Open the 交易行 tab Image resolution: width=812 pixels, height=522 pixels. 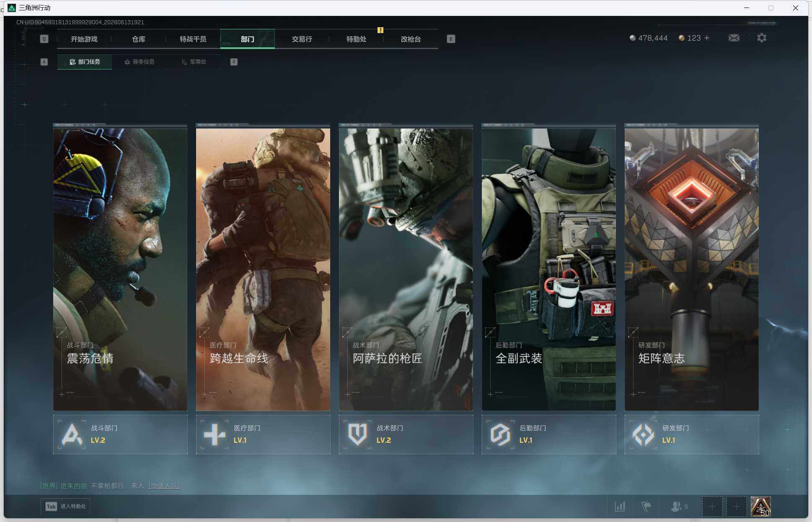pos(302,39)
